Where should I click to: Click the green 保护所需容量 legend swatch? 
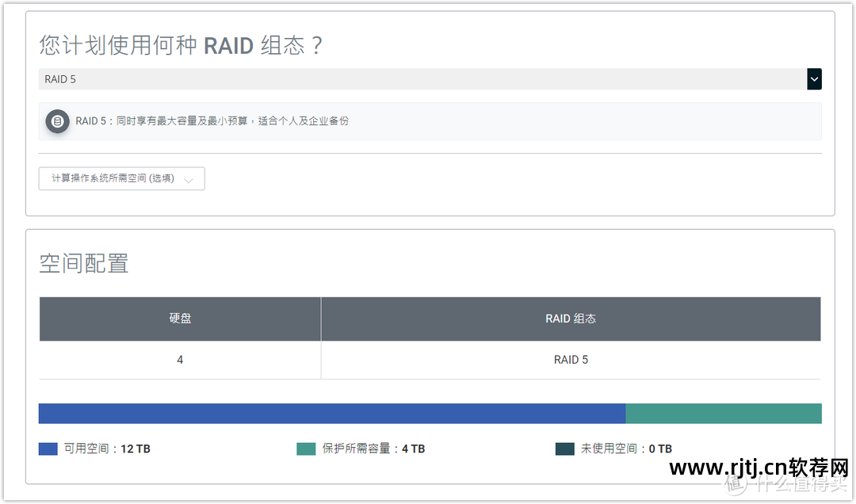pyautogui.click(x=306, y=449)
